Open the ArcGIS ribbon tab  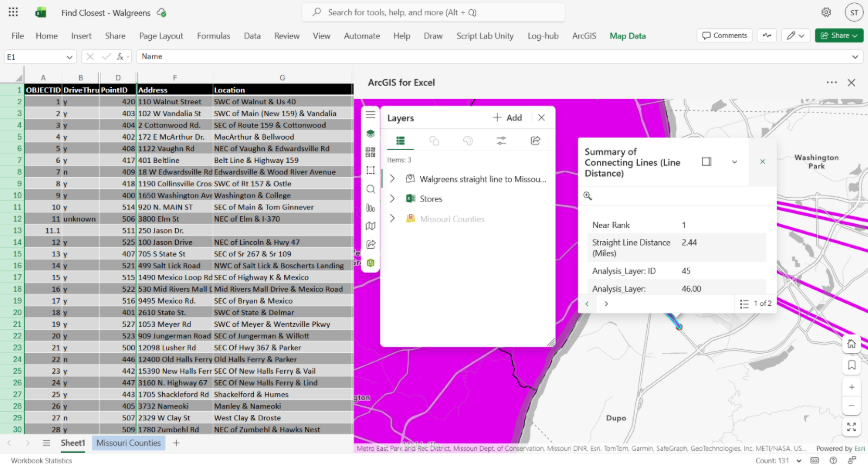[584, 35]
